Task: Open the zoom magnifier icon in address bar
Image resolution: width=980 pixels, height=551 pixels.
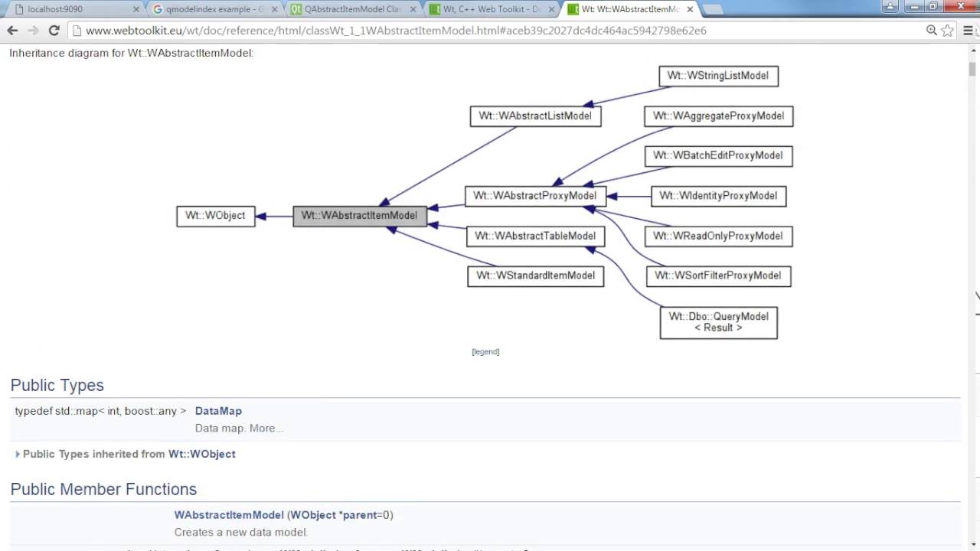Action: click(932, 31)
